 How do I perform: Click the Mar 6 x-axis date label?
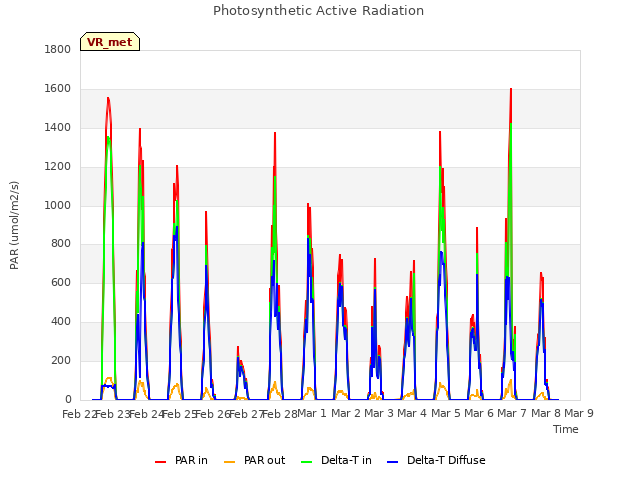point(479,413)
